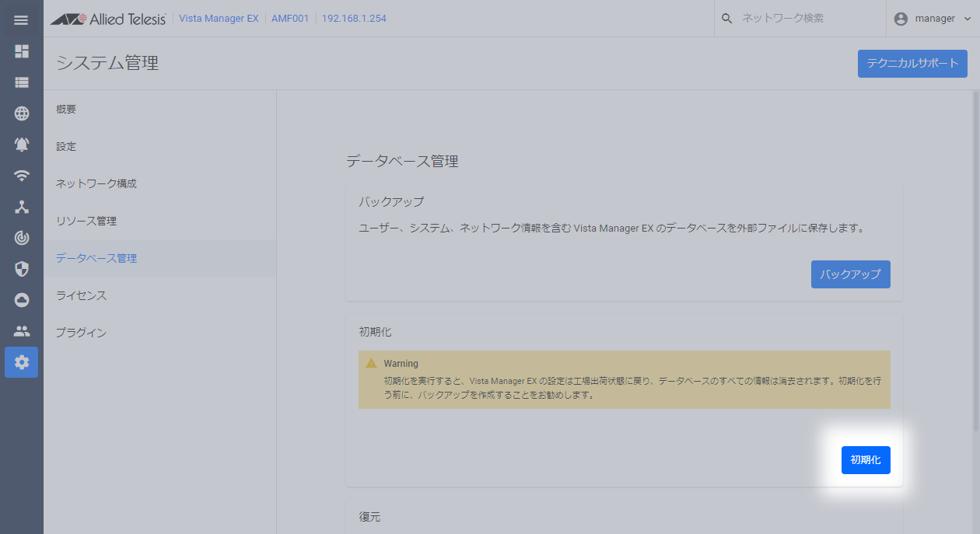
Task: Open the 設定 menu item
Action: (x=66, y=147)
